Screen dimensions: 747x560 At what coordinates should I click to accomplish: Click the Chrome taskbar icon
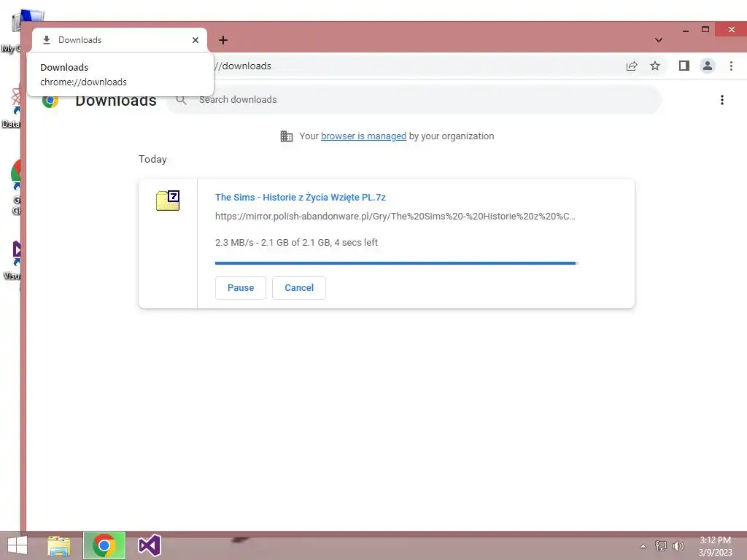(104, 545)
